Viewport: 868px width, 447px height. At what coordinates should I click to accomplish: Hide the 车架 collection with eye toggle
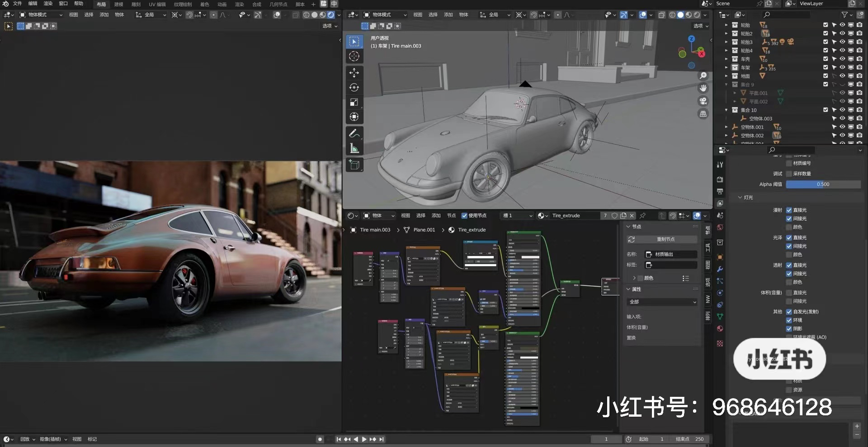tap(842, 67)
